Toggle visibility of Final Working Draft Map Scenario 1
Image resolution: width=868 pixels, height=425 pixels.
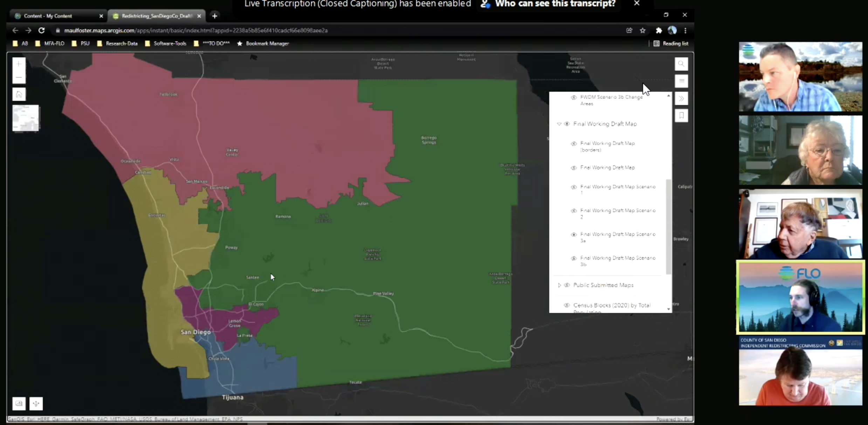[x=573, y=187]
